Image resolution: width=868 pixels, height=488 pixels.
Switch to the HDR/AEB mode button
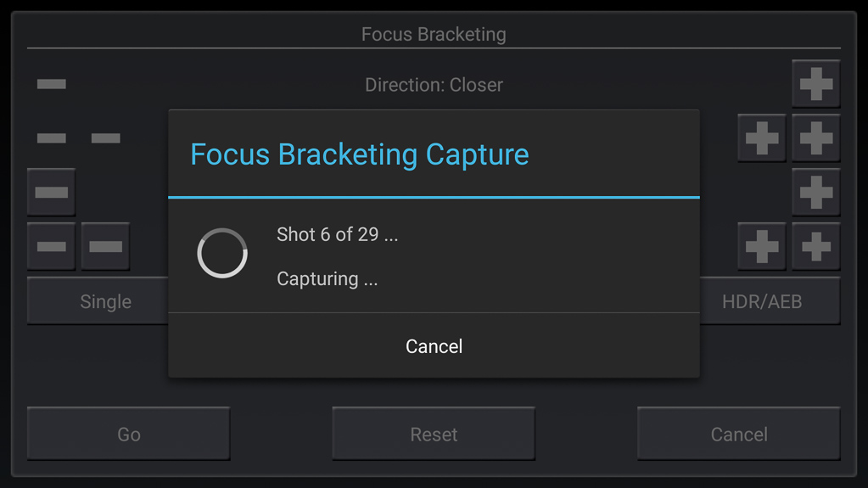pyautogui.click(x=768, y=301)
